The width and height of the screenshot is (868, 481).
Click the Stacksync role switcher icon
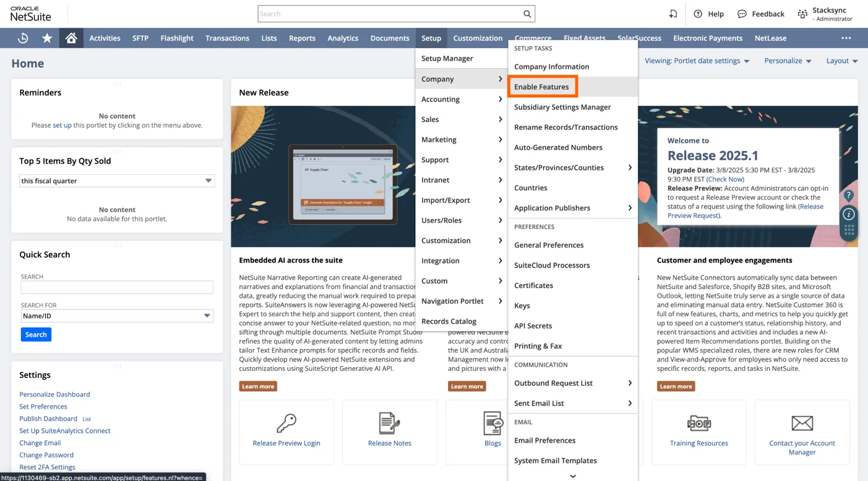[x=802, y=14]
